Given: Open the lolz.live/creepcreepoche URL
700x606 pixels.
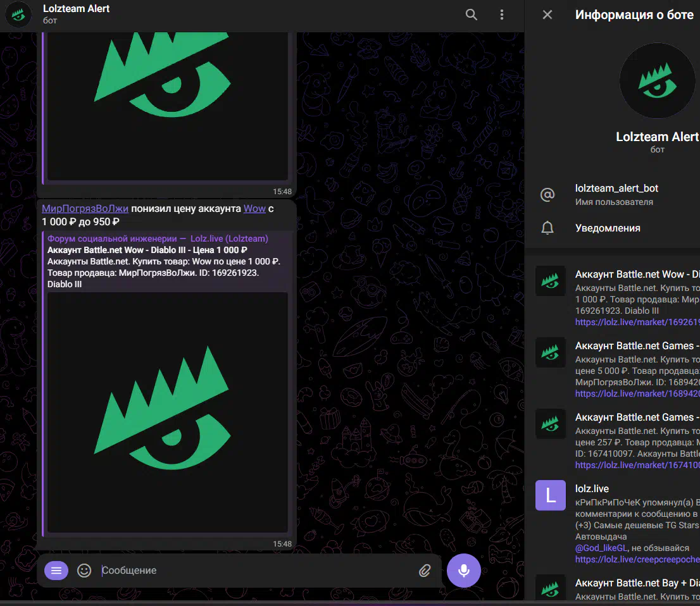Looking at the screenshot, I should click(637, 559).
